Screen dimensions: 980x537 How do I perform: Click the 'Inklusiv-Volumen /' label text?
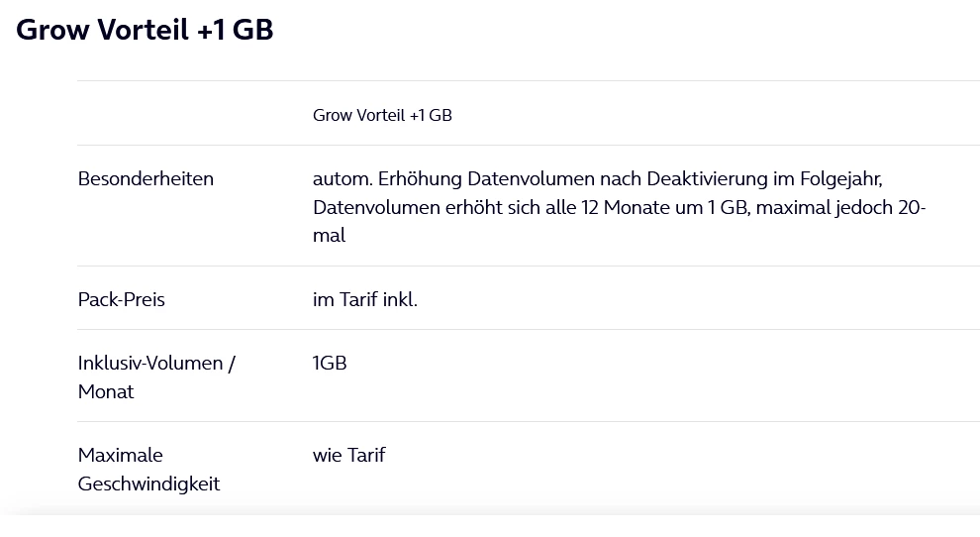pyautogui.click(x=156, y=363)
